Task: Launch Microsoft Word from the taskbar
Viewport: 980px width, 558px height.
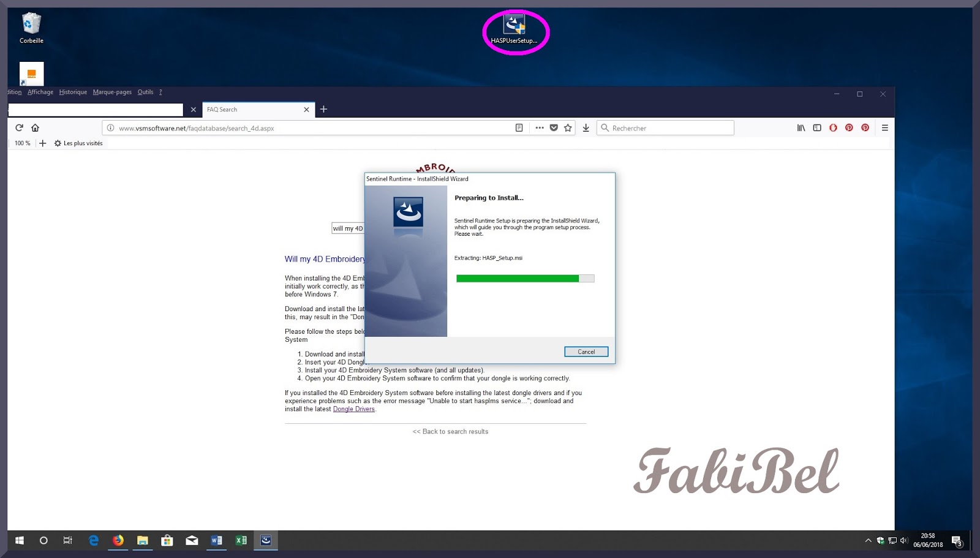Action: pyautogui.click(x=216, y=540)
